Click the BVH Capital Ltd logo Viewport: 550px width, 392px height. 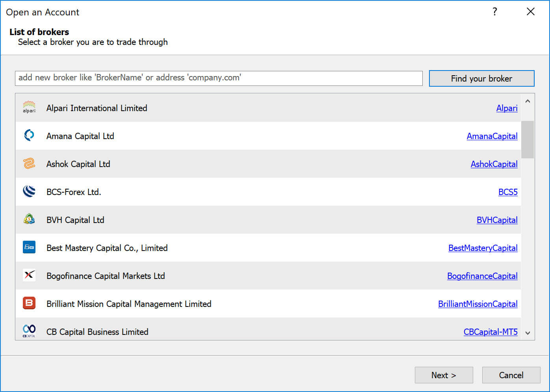(29, 219)
